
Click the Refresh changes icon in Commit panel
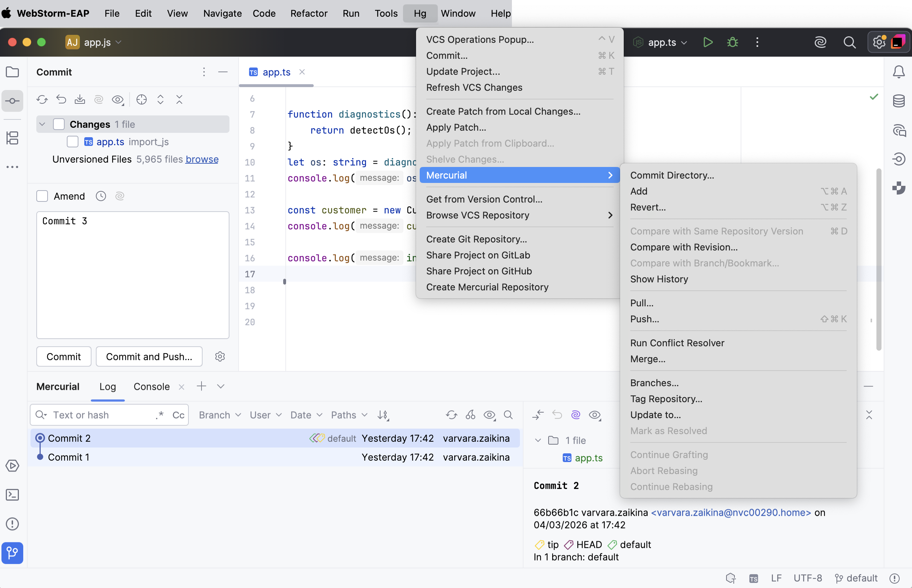(42, 100)
